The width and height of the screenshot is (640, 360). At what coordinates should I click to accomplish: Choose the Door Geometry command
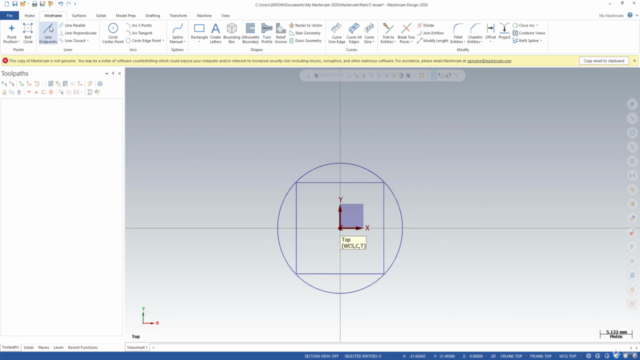point(305,41)
